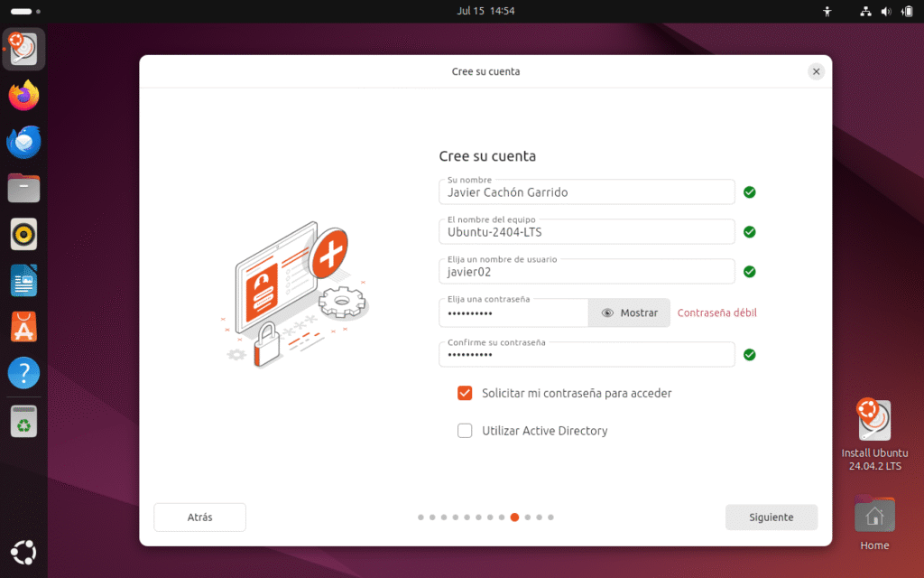Image resolution: width=924 pixels, height=578 pixels.
Task: Open the Files manager in dock
Action: click(23, 188)
